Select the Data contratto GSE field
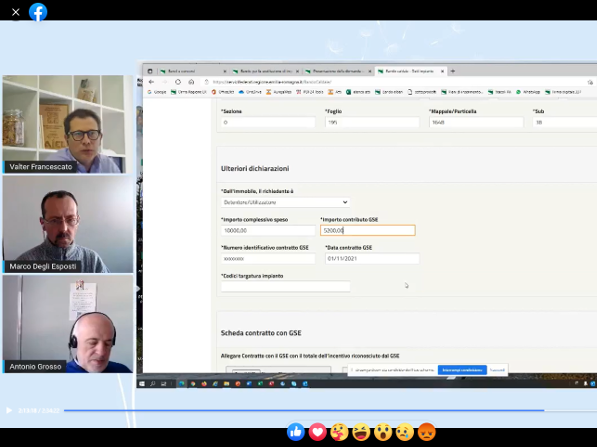This screenshot has width=597, height=447. point(372,259)
